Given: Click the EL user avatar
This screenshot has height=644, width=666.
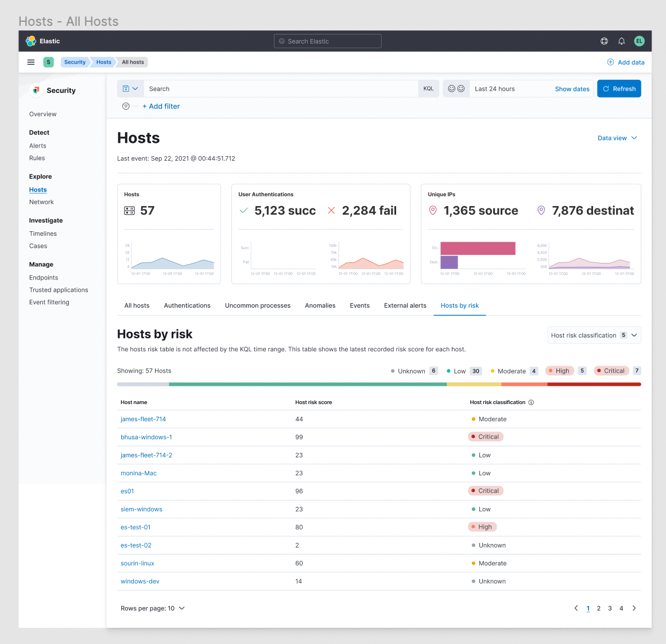Looking at the screenshot, I should [x=639, y=41].
